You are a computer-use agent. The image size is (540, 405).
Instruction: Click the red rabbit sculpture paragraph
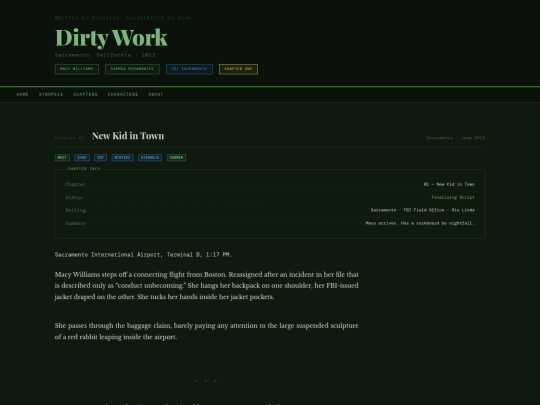(207, 331)
